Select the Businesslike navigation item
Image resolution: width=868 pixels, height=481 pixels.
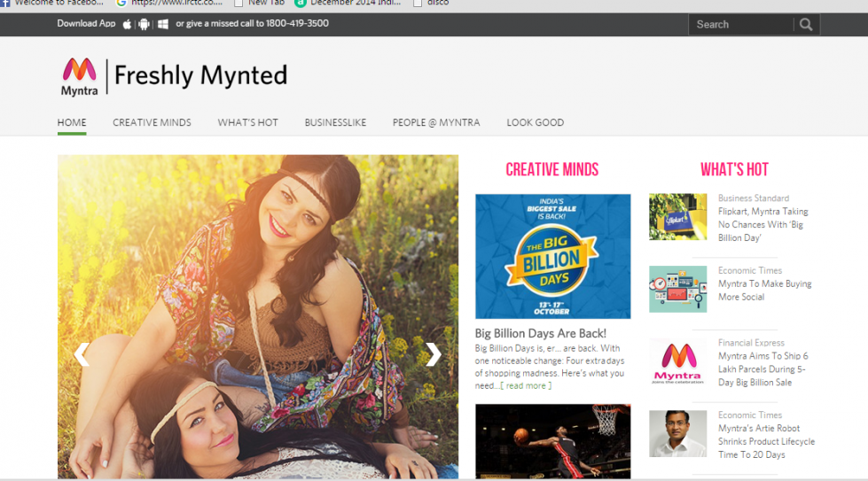[335, 122]
